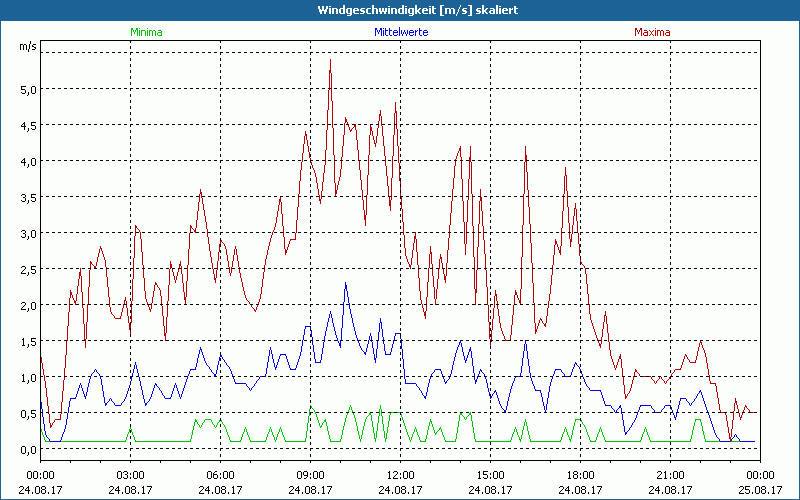Click the highest peak of the red Maxima curve
Image resolution: width=800 pixels, height=500 pixels.
click(330, 60)
